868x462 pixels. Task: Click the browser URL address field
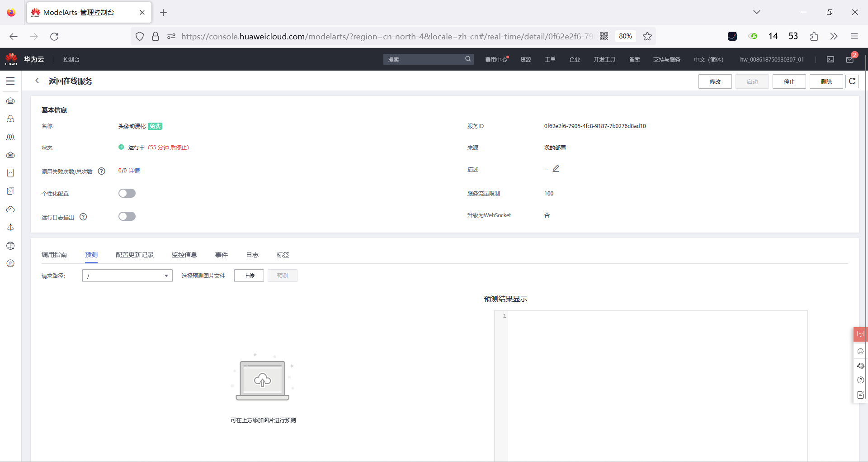click(x=387, y=36)
